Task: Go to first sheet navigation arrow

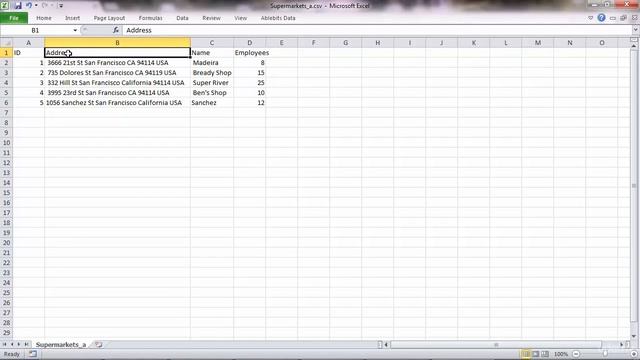Action: coord(4,344)
